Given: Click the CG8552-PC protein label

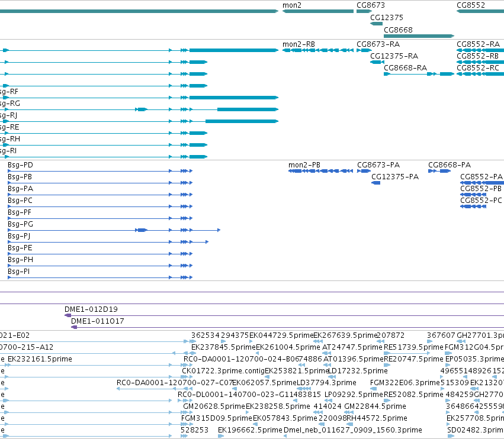Looking at the screenshot, I should point(481,201).
